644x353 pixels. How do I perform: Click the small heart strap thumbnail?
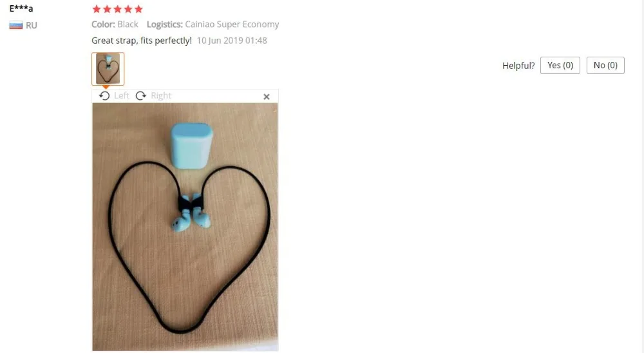coord(108,69)
